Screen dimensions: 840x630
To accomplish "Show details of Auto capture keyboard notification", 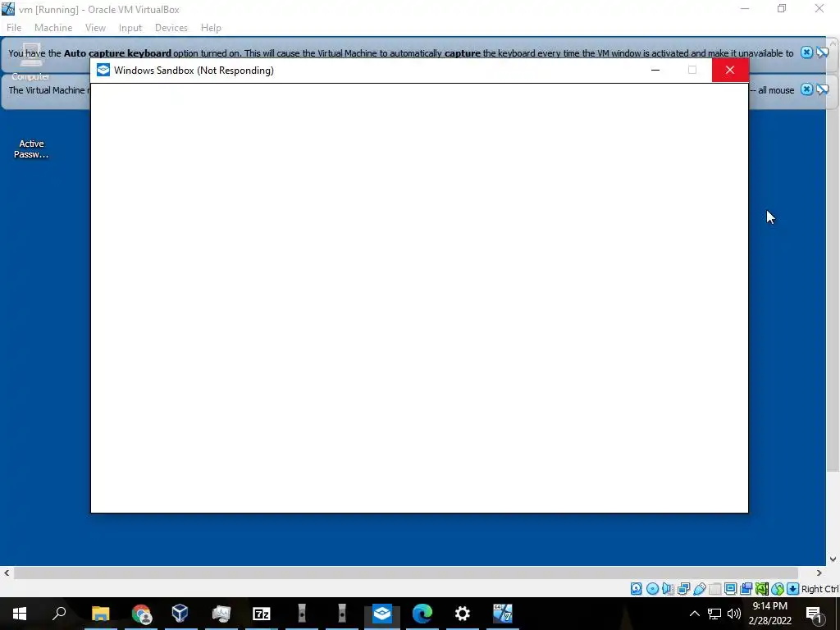I will (x=822, y=52).
